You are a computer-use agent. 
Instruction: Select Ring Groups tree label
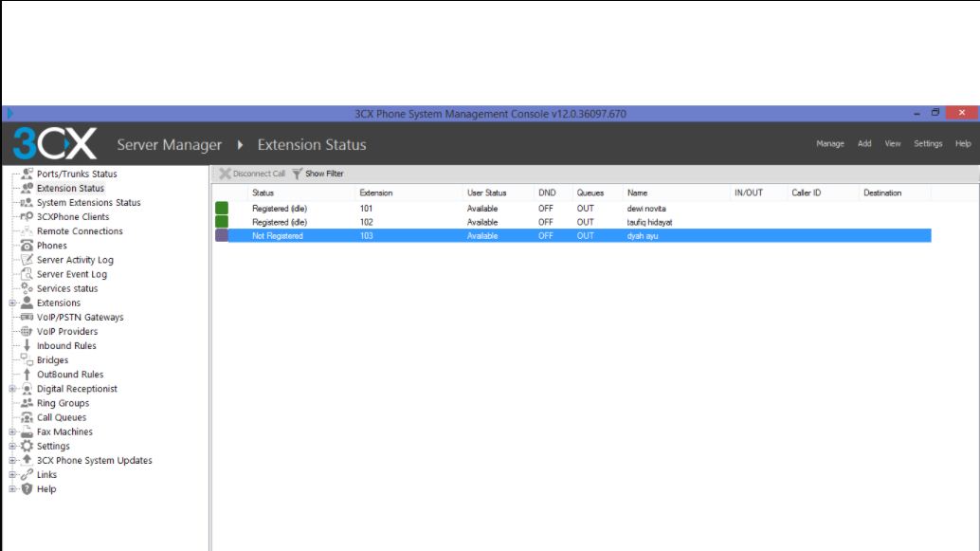point(64,403)
